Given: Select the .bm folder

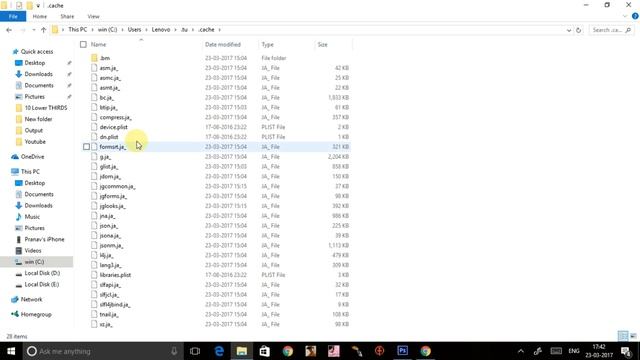Looking at the screenshot, I should coord(104,58).
